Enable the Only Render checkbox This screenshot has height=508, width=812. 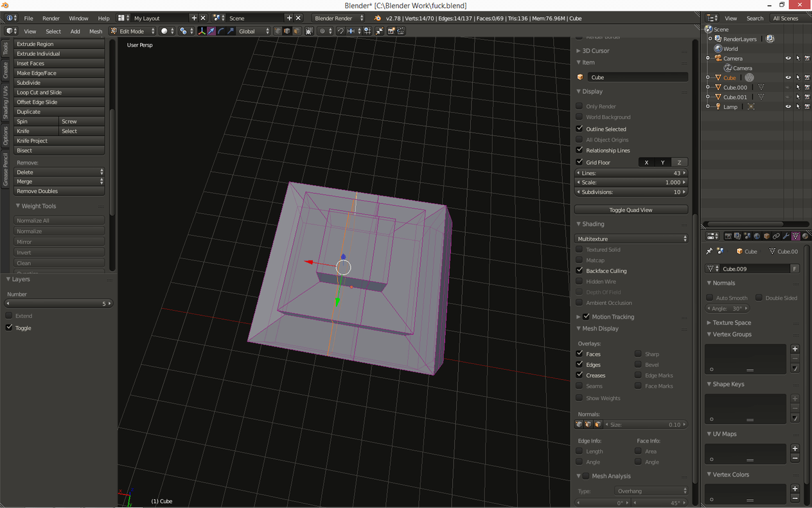(x=579, y=106)
